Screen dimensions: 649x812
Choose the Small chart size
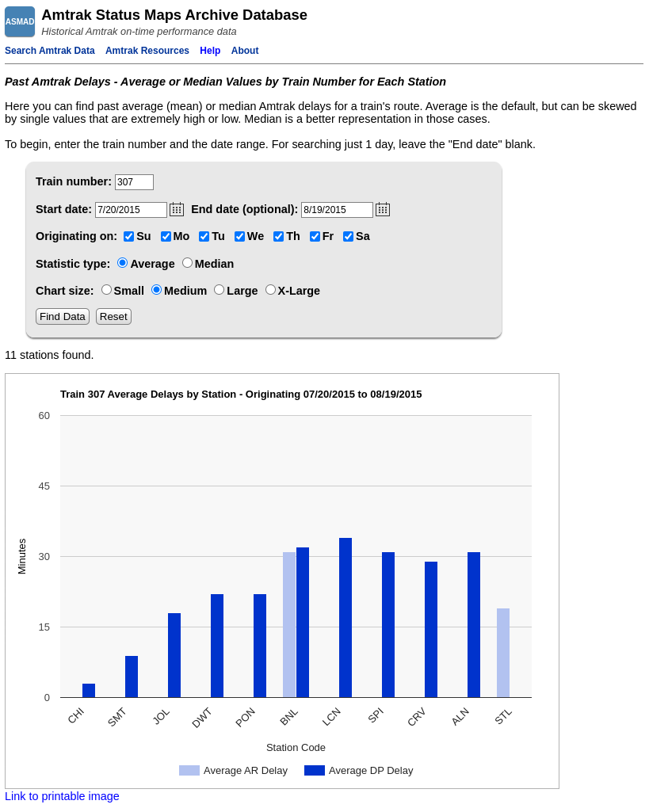(106, 290)
